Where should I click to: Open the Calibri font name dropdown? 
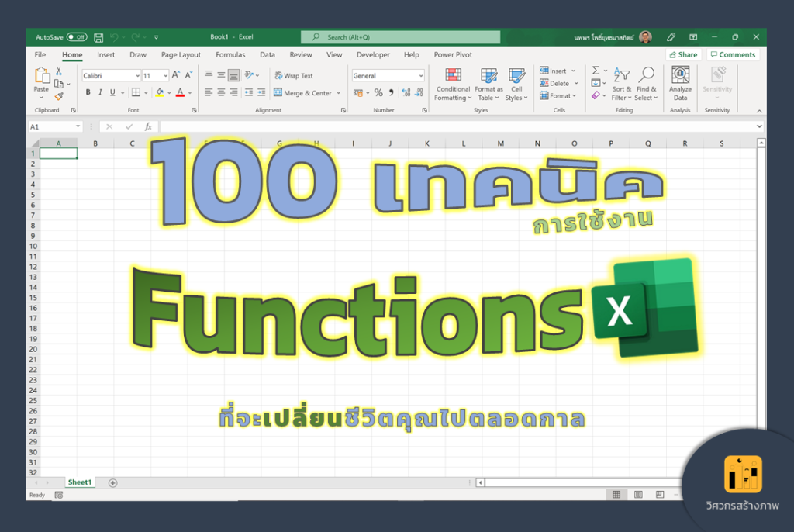(x=137, y=75)
